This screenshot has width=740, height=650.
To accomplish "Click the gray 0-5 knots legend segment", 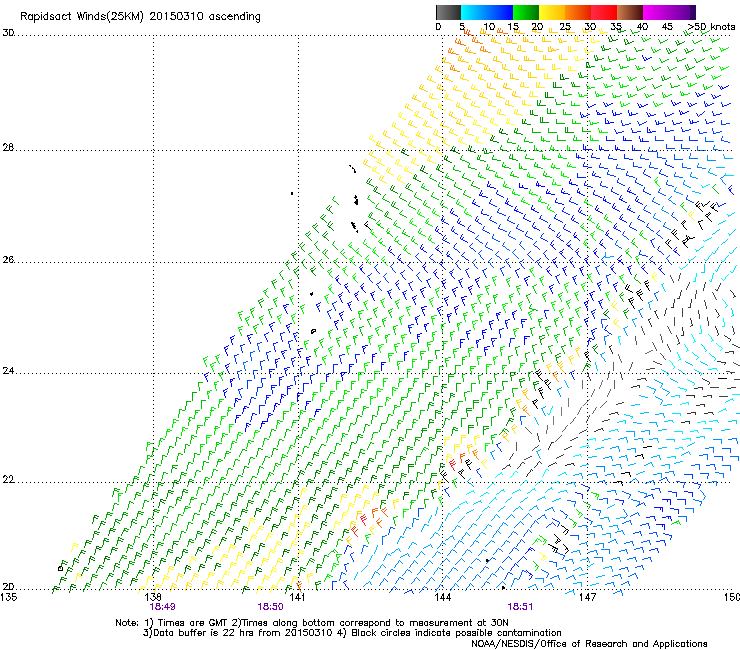I will [x=448, y=12].
